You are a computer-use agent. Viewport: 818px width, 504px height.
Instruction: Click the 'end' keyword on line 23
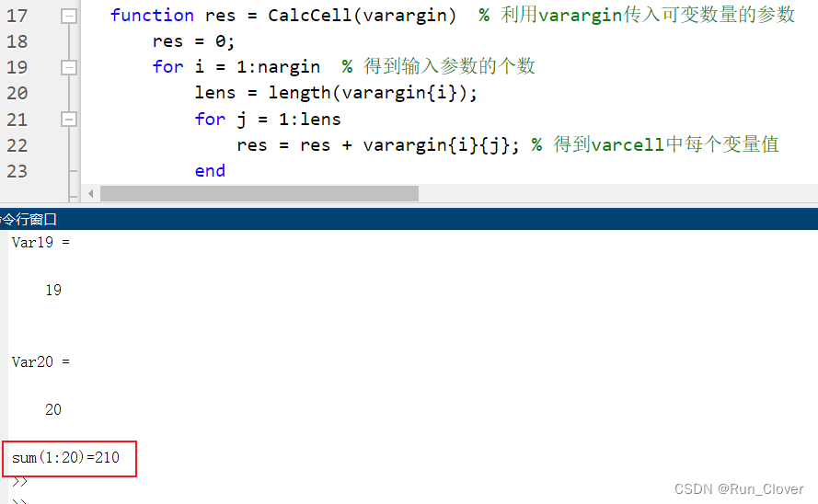pos(210,171)
